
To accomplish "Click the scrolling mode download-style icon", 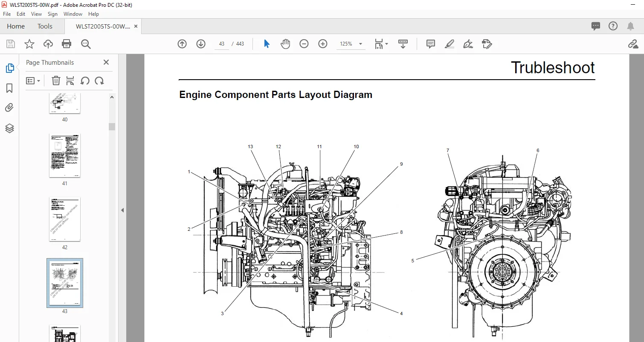I will tap(403, 44).
